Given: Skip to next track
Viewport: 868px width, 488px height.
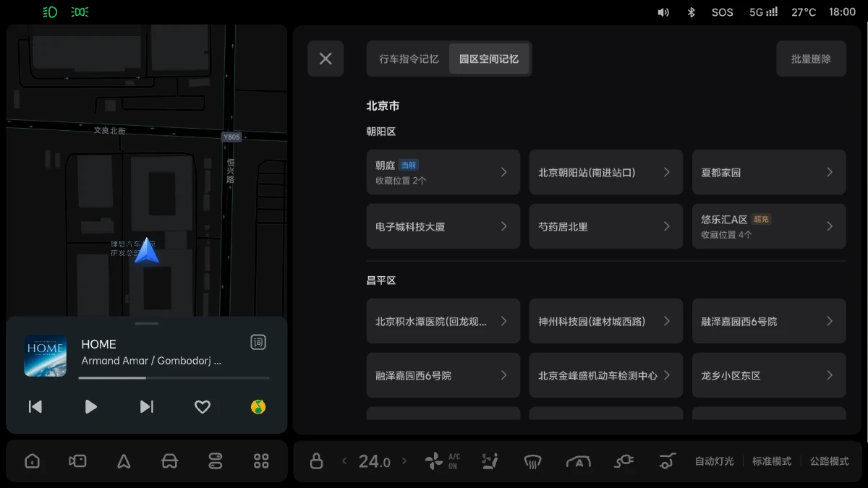Looking at the screenshot, I should click(x=147, y=407).
